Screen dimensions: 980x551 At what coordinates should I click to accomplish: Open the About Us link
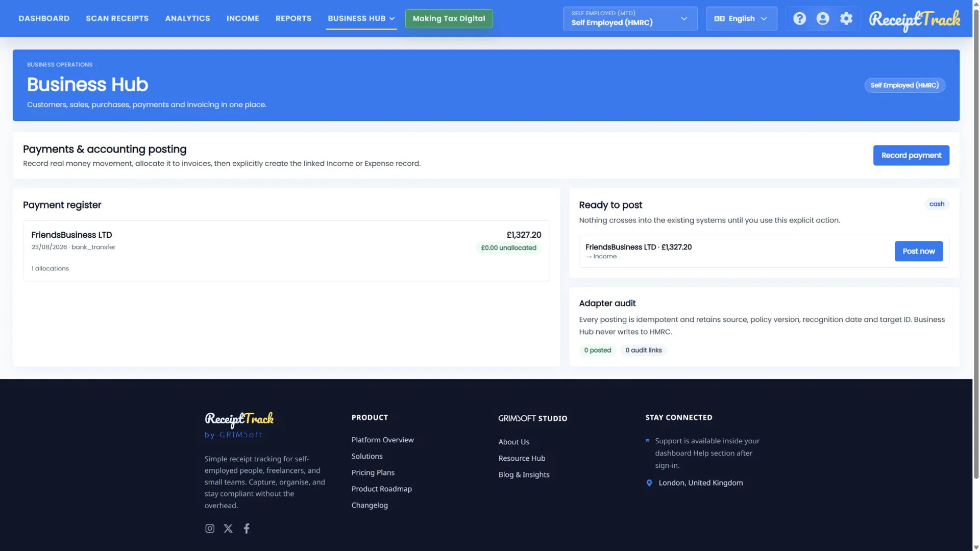(x=513, y=442)
